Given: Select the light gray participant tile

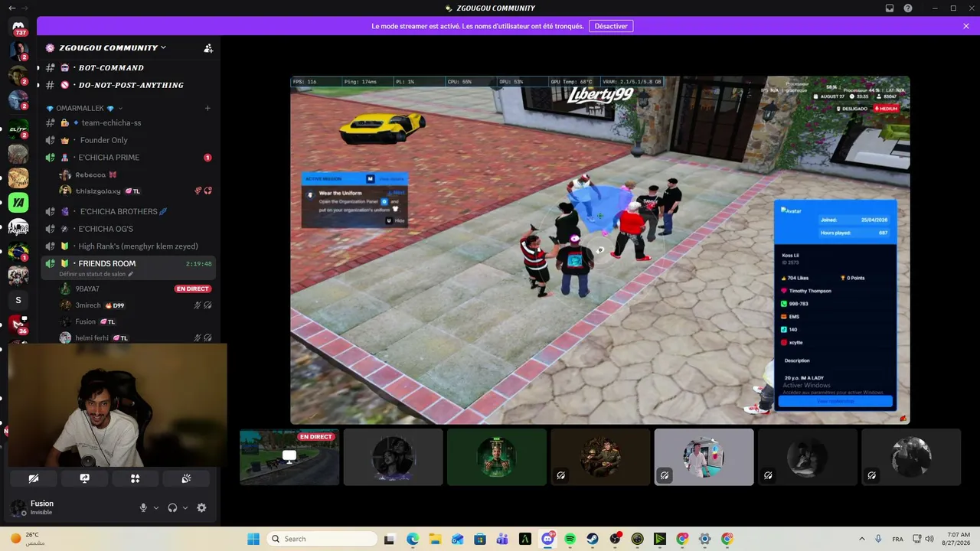Looking at the screenshot, I should pyautogui.click(x=704, y=457).
